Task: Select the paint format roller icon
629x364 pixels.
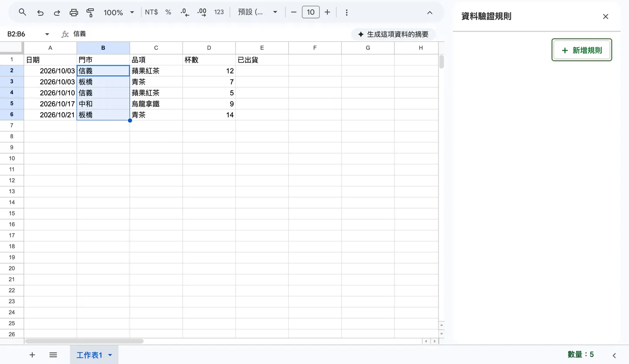Action: [x=90, y=13]
